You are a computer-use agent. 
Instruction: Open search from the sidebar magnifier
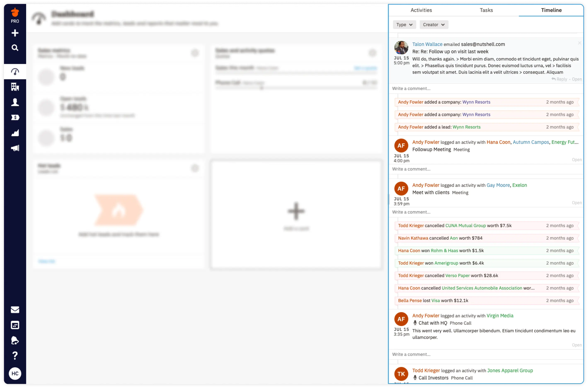pos(15,47)
